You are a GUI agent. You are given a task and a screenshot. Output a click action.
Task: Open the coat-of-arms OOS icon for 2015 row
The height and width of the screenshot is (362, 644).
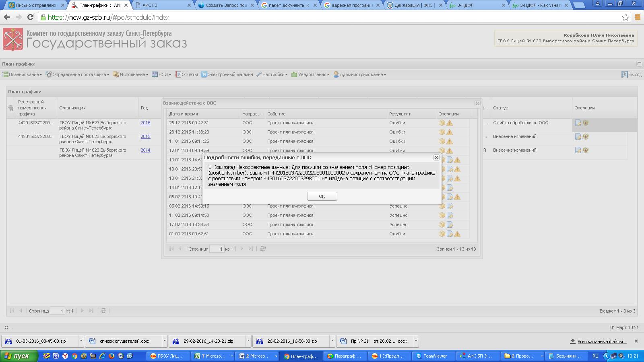586,137
